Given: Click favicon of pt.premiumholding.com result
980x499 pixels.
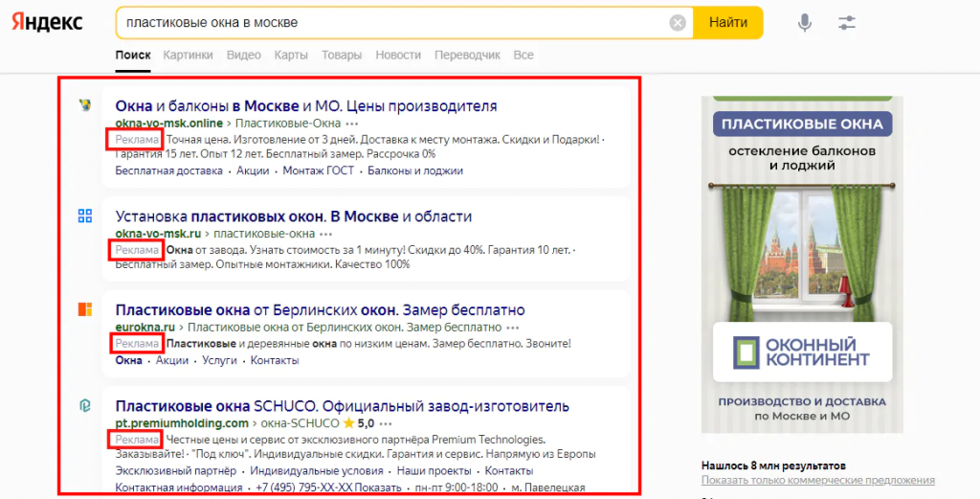Looking at the screenshot, I should (85, 406).
